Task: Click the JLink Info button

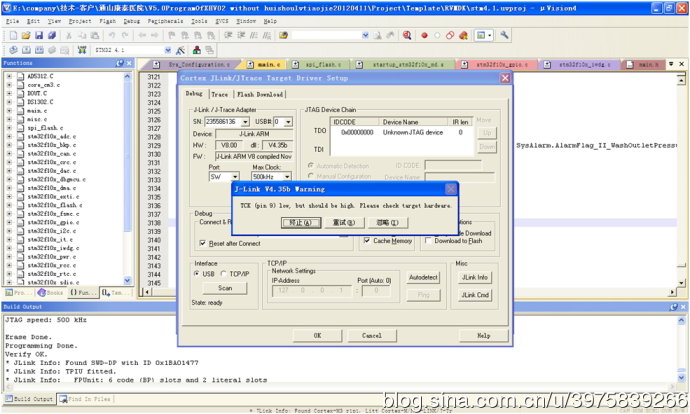Action: pyautogui.click(x=474, y=277)
